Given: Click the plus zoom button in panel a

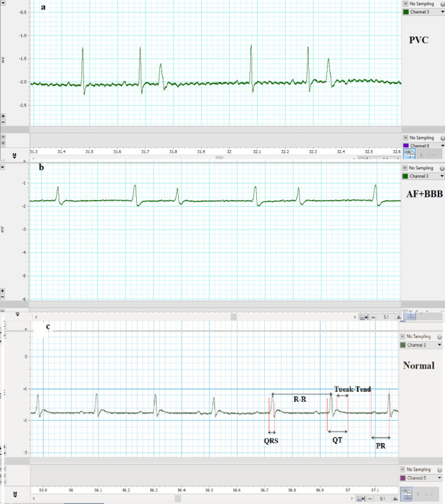Looking at the screenshot, I should (x=4, y=115).
